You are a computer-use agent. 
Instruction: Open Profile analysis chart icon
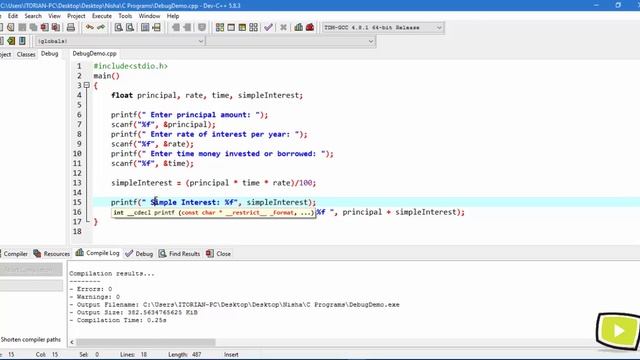299,27
